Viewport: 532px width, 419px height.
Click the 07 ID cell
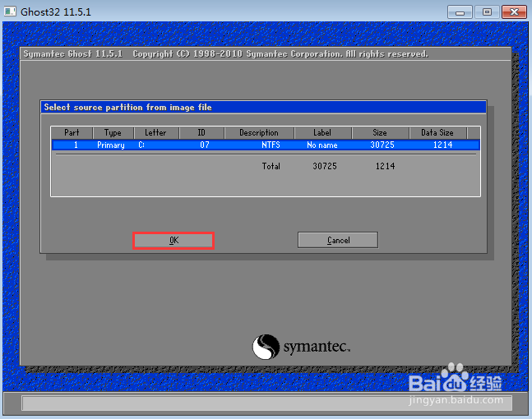point(205,145)
